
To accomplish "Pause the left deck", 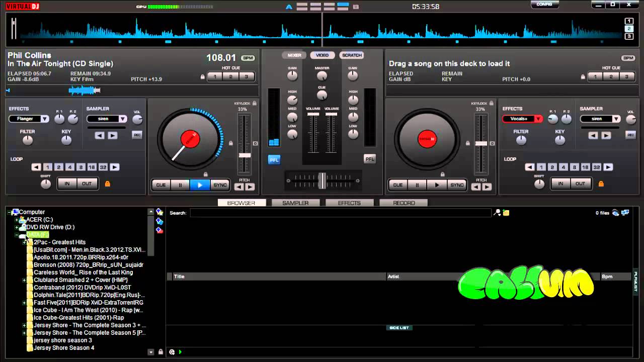I will (x=180, y=185).
